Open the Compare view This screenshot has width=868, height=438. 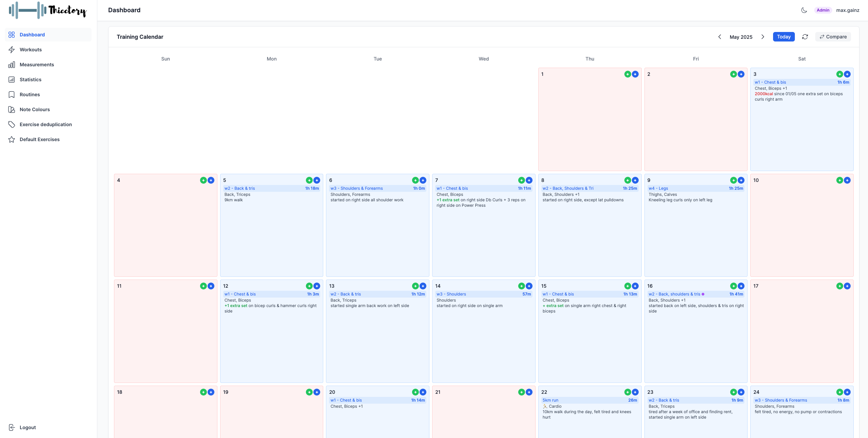832,37
